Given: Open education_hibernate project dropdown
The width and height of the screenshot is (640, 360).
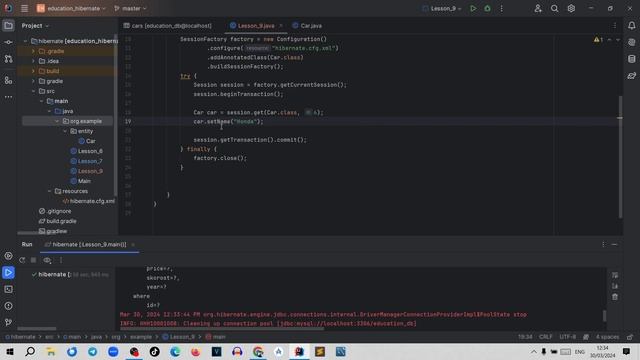Looking at the screenshot, I should (x=71, y=8).
